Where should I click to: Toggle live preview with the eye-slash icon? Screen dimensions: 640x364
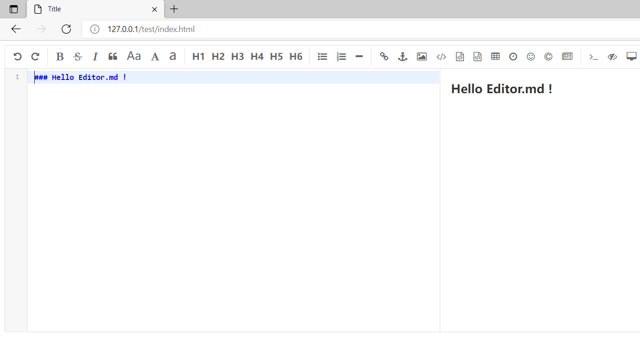pyautogui.click(x=612, y=57)
